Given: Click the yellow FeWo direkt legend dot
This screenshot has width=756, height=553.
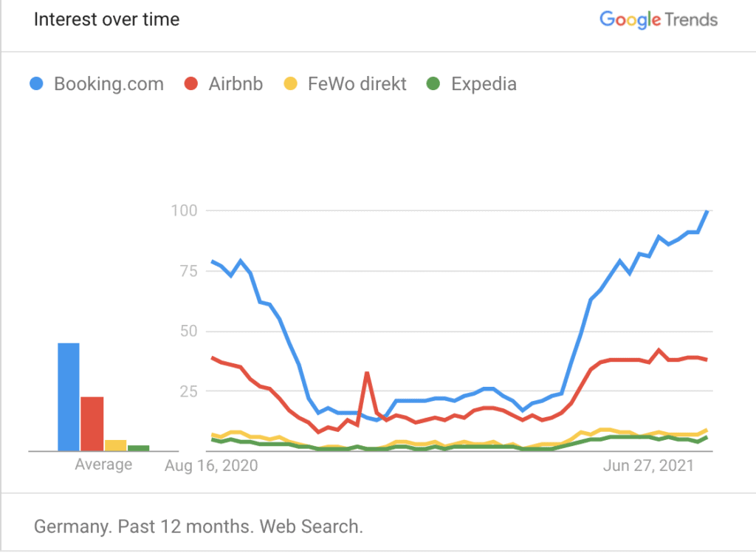Looking at the screenshot, I should (x=290, y=83).
